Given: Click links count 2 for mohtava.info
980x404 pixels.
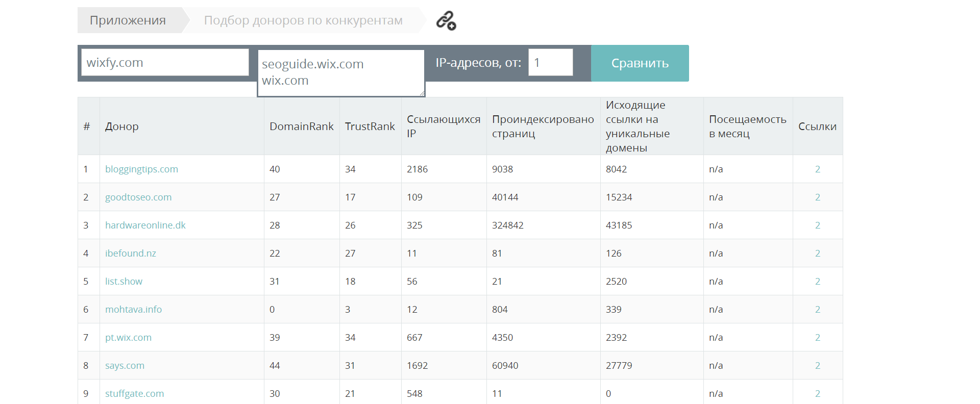Looking at the screenshot, I should pos(818,310).
